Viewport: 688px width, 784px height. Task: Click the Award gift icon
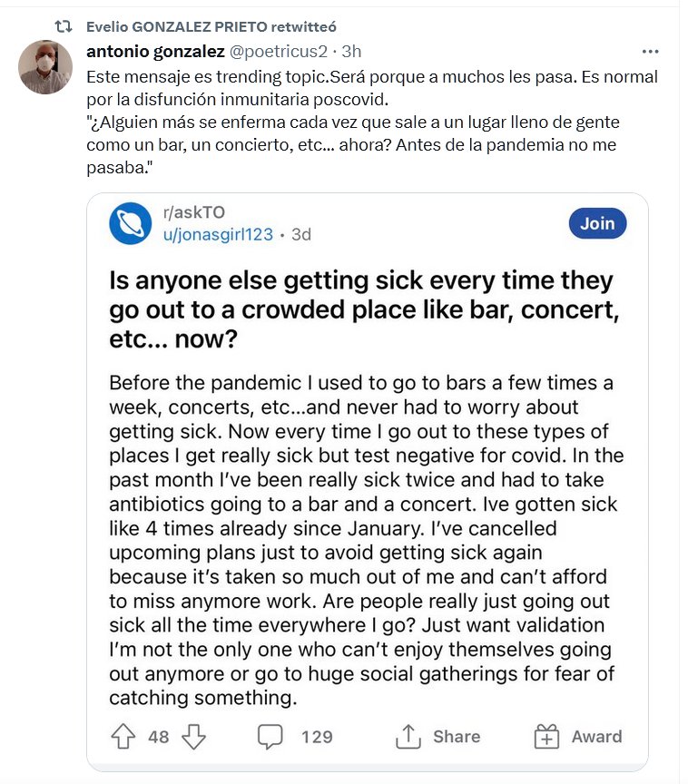click(x=546, y=736)
